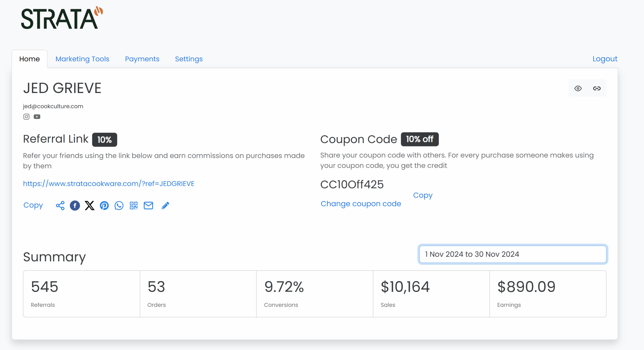Click the generic share icon

point(60,205)
